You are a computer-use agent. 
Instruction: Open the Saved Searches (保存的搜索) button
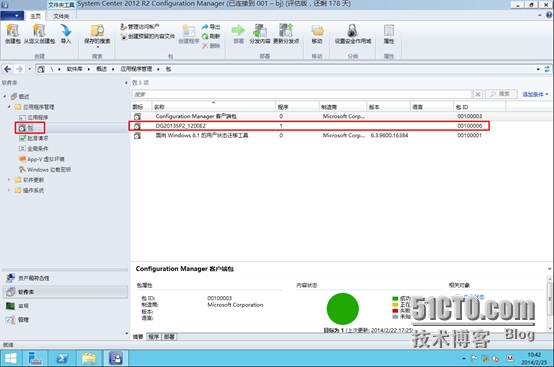pyautogui.click(x=97, y=35)
